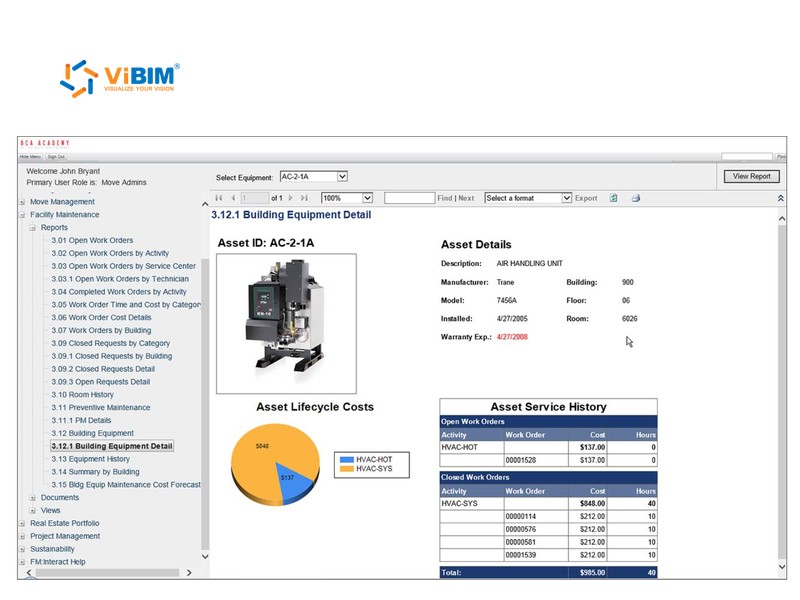Screen dimensions: 800x600
Task: Open 3.07 Work Orders by Building
Action: coord(102,330)
